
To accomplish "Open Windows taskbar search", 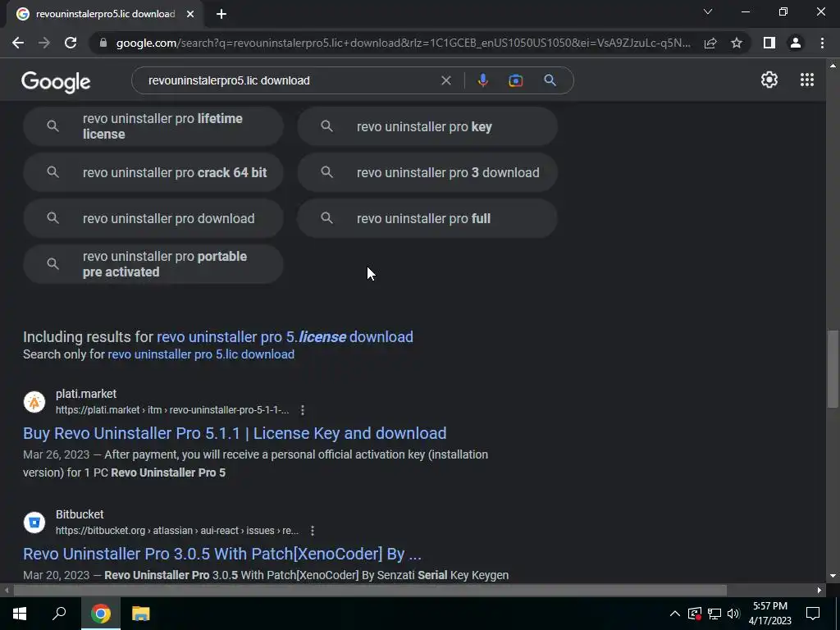I will click(59, 614).
